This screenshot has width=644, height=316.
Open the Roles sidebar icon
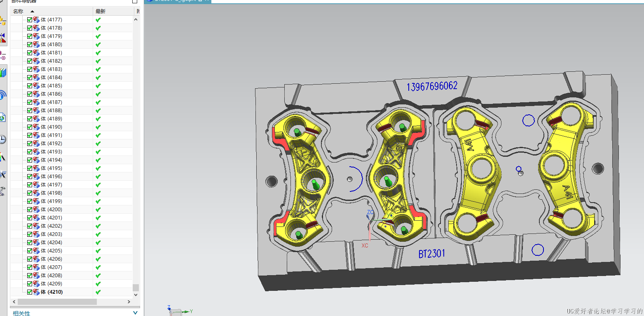[x=3, y=191]
